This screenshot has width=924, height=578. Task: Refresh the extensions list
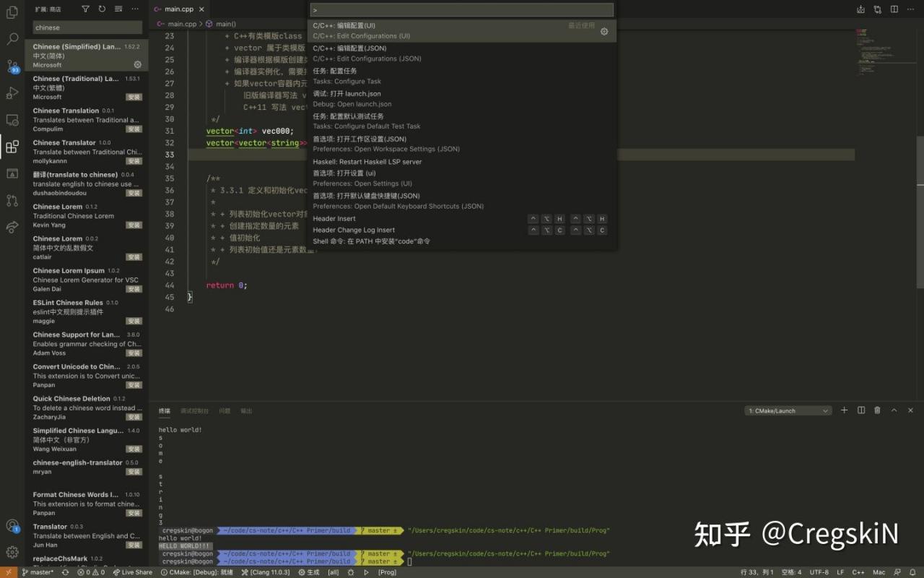102,9
